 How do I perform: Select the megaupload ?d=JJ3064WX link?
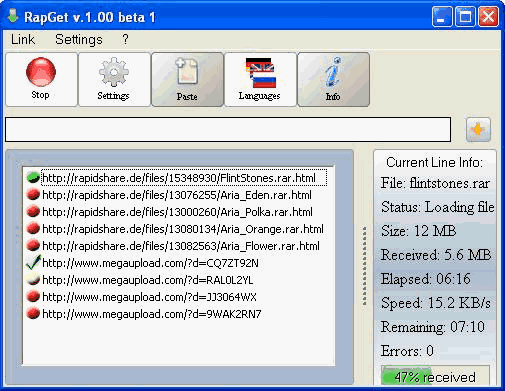click(x=149, y=297)
